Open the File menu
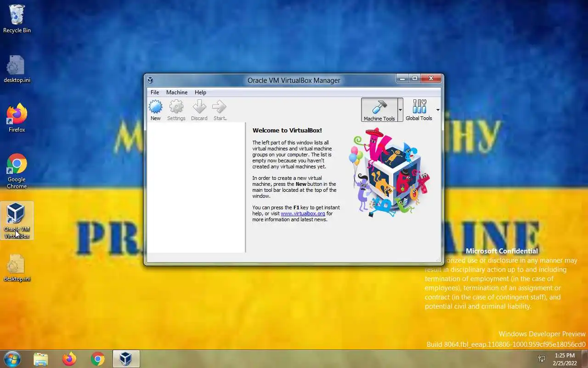588x368 pixels. pyautogui.click(x=155, y=92)
